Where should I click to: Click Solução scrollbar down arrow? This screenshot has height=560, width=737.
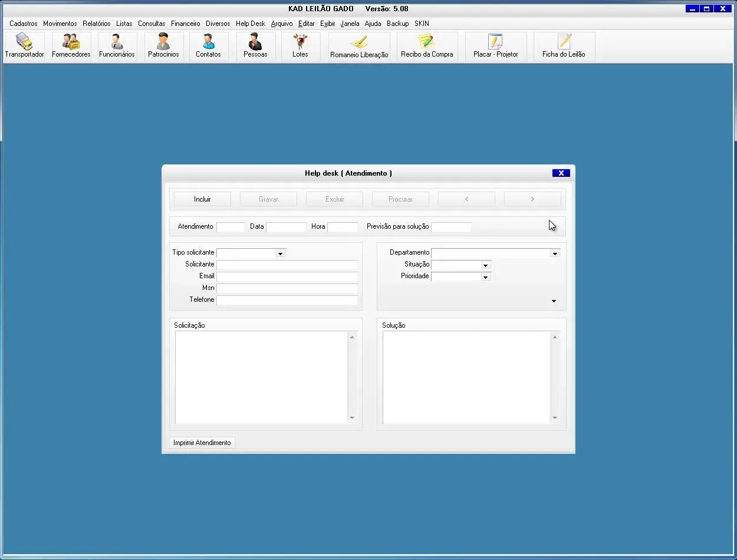pyautogui.click(x=555, y=418)
